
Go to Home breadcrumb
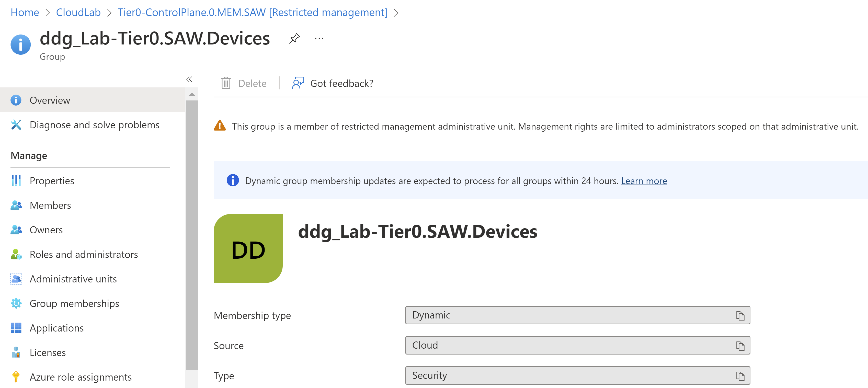click(x=25, y=13)
